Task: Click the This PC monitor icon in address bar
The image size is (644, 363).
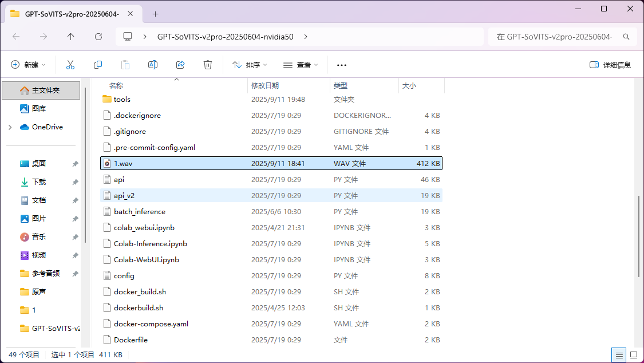Action: pyautogui.click(x=128, y=37)
